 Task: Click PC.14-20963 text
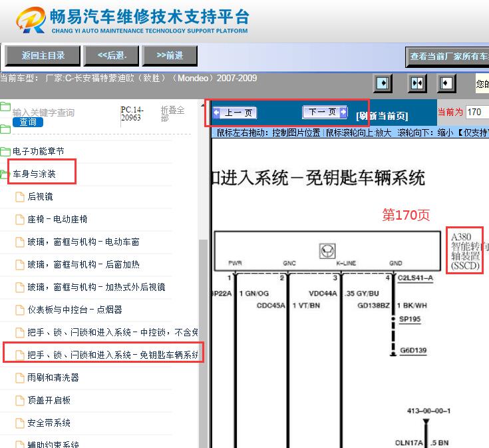tap(132, 114)
